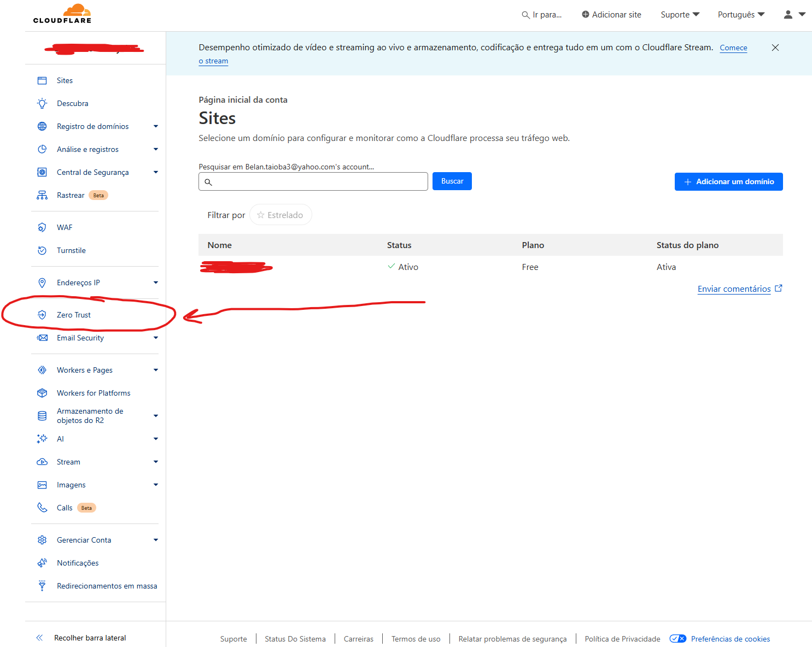Click the Notificações megaphone icon
The width and height of the screenshot is (812, 647).
pyautogui.click(x=42, y=563)
